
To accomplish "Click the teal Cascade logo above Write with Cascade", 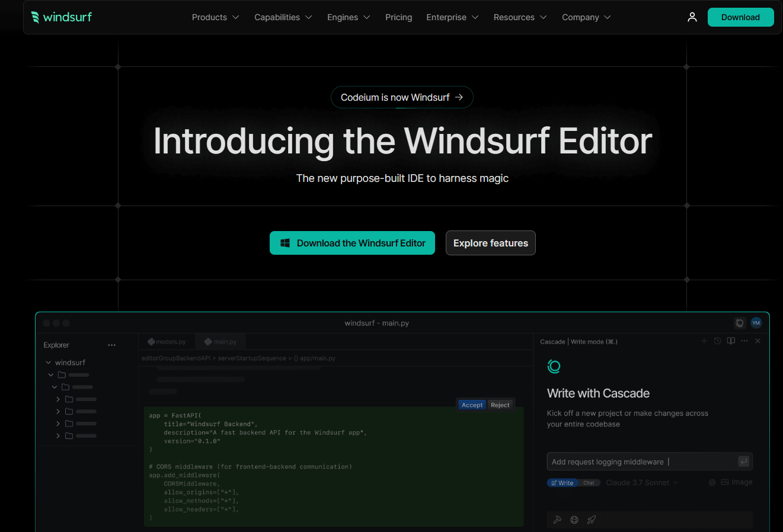I will point(554,367).
